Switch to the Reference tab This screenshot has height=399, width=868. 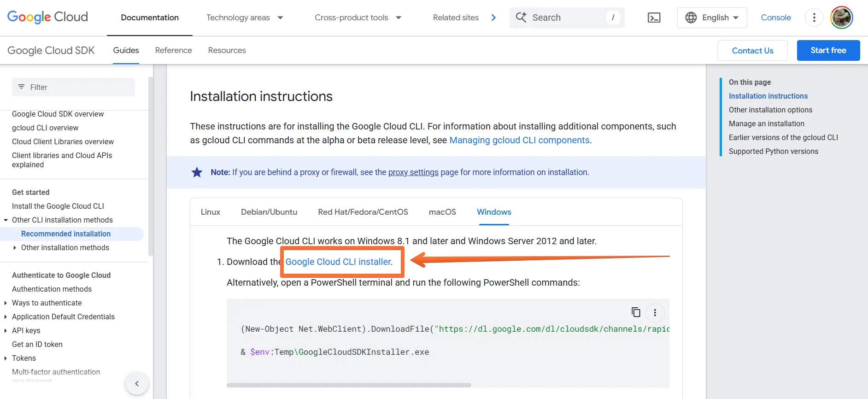point(173,50)
